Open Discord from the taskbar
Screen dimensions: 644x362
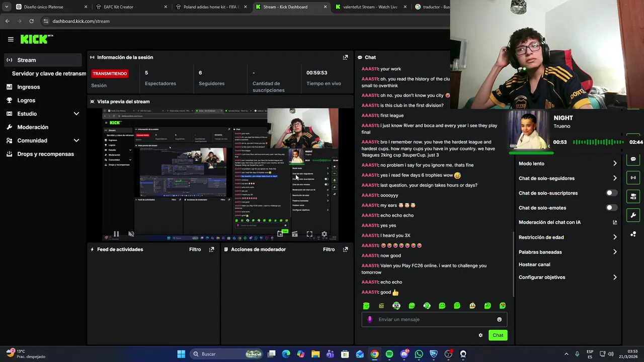(405, 354)
